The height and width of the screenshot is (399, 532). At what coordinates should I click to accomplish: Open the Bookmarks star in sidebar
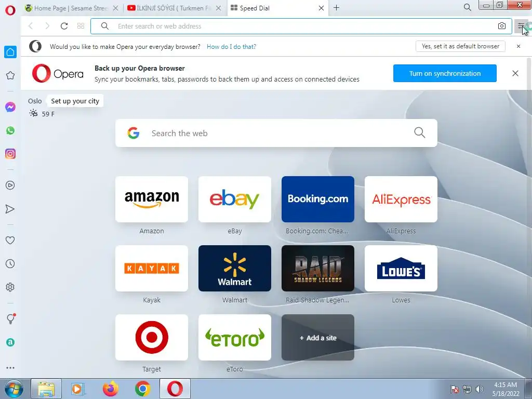(x=10, y=75)
